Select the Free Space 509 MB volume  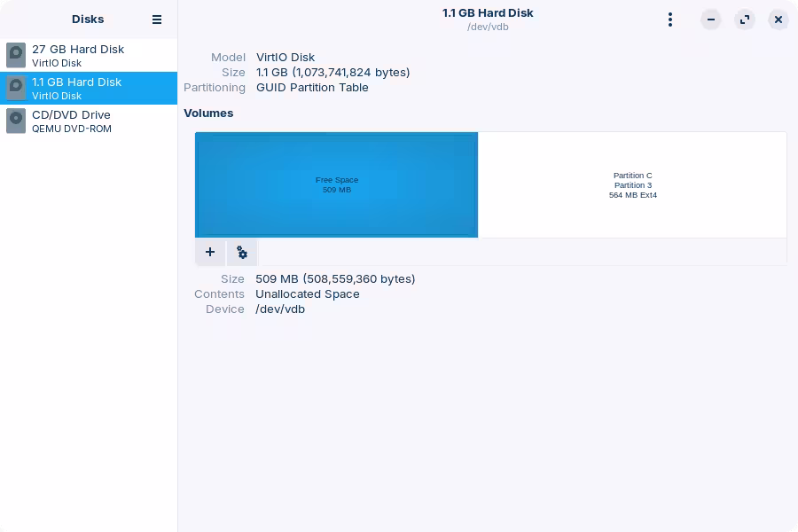337,184
